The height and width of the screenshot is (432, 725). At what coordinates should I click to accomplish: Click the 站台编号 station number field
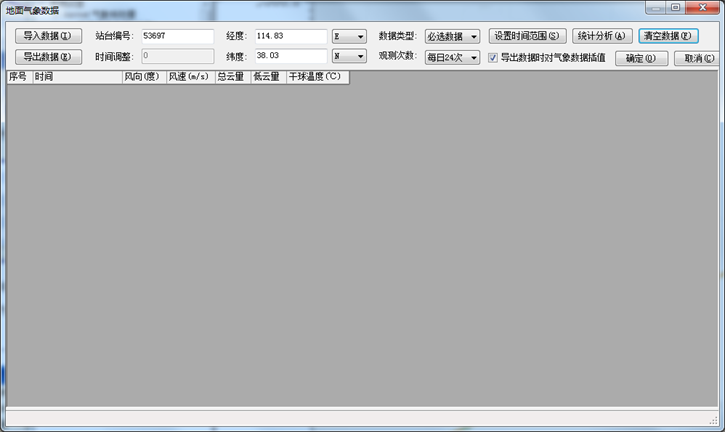pyautogui.click(x=177, y=36)
